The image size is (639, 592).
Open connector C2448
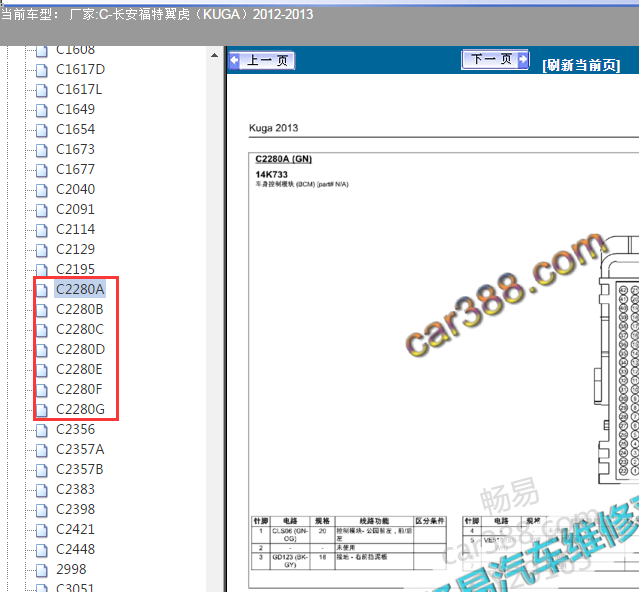(x=75, y=549)
